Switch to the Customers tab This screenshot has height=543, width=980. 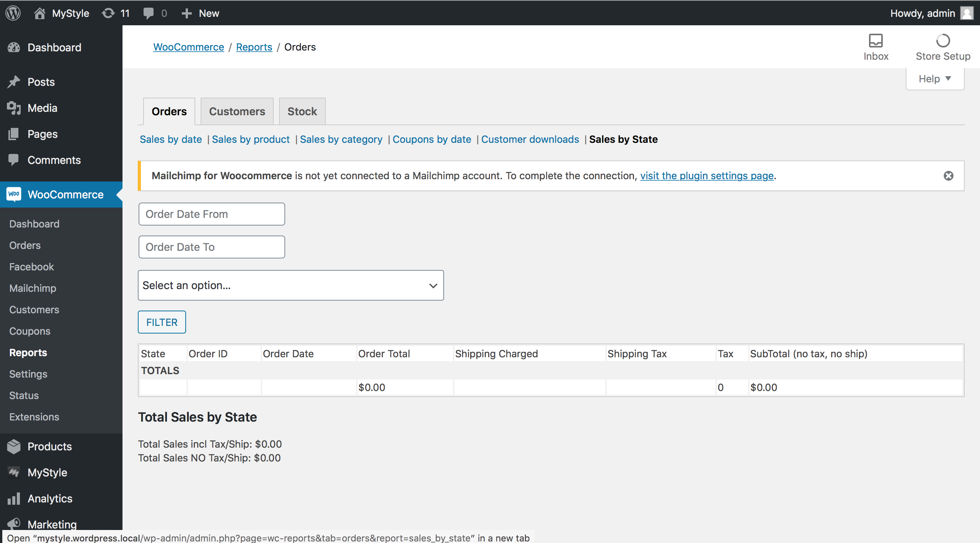[x=237, y=111]
